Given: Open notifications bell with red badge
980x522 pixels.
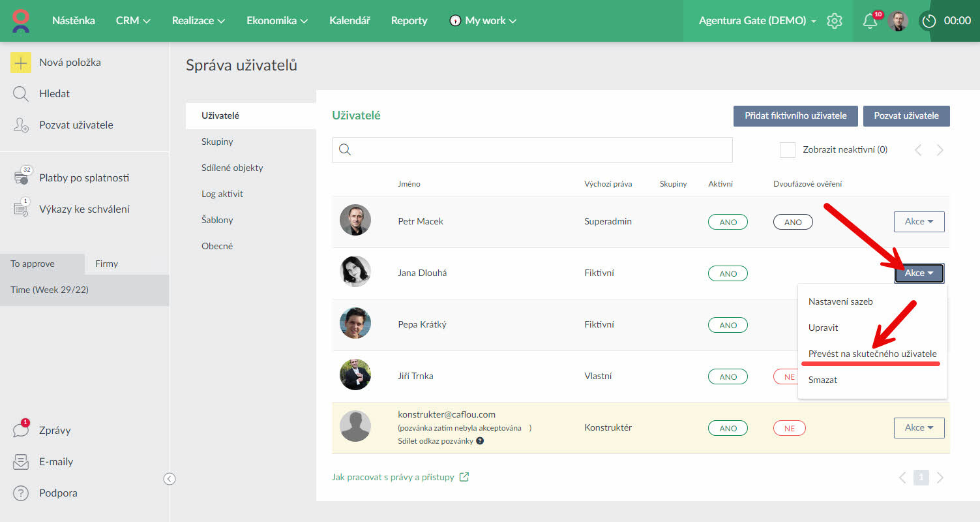Looking at the screenshot, I should pos(870,21).
